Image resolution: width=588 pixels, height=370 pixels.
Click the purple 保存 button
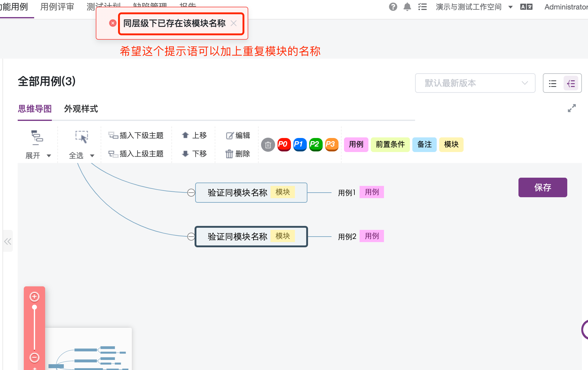[543, 187]
